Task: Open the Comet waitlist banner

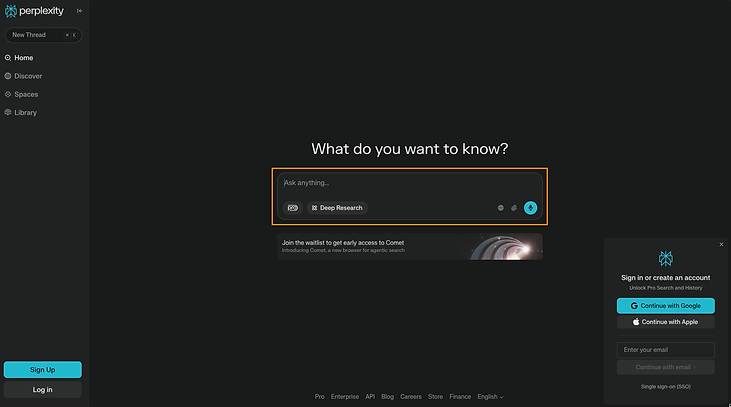Action: [410, 247]
